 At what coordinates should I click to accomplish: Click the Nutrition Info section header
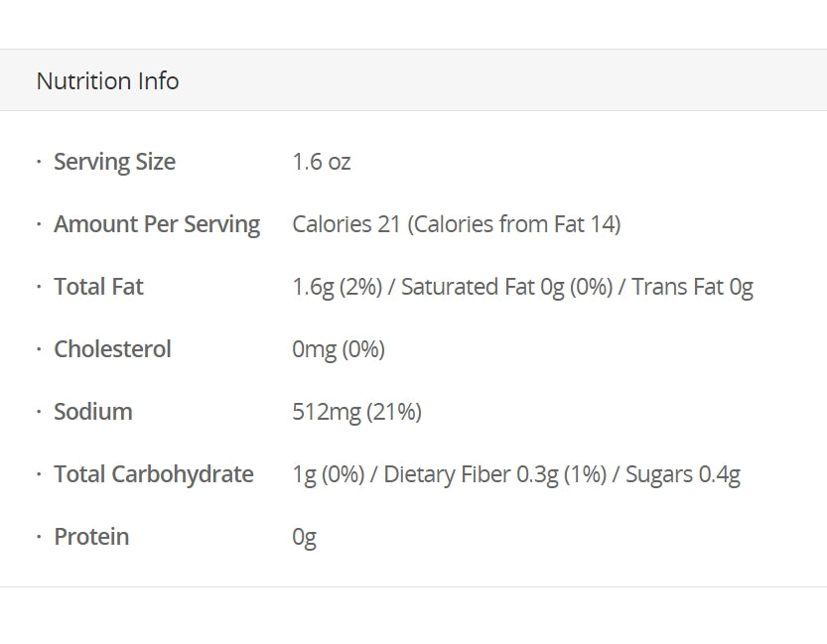pos(107,80)
